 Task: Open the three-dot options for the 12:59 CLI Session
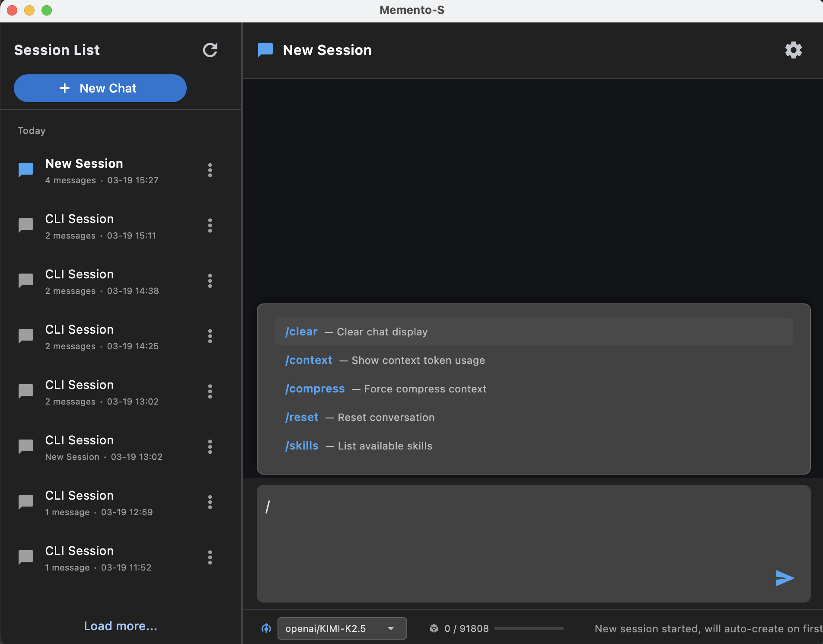pos(210,502)
